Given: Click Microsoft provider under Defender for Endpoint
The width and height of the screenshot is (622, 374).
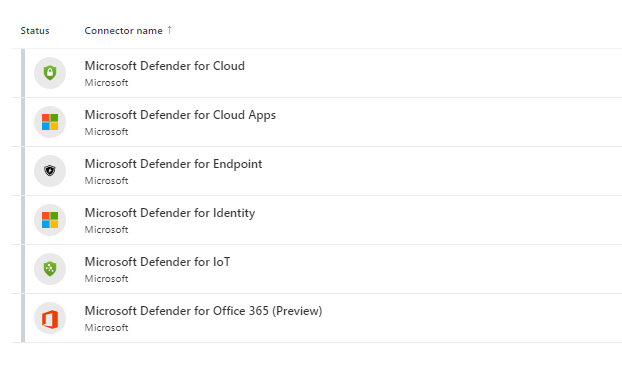Looking at the screenshot, I should coord(106,180).
